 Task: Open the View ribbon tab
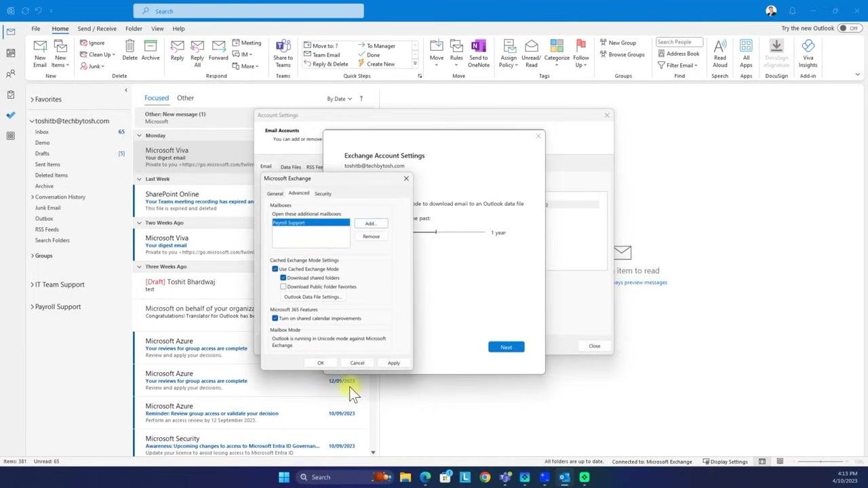(157, 28)
